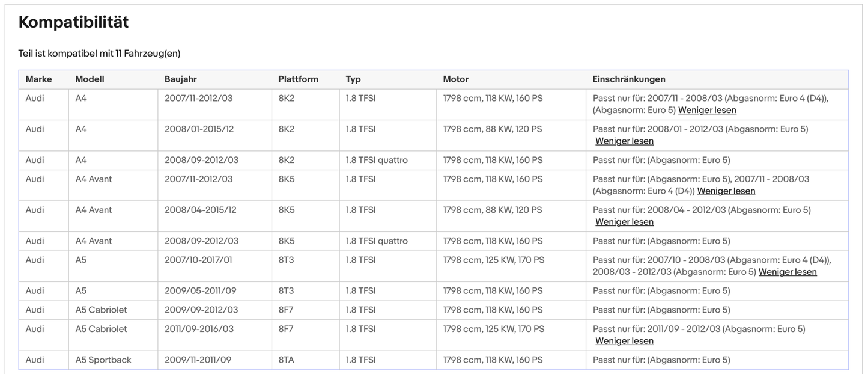Select the Plattform column header
The height and width of the screenshot is (374, 868).
(298, 79)
